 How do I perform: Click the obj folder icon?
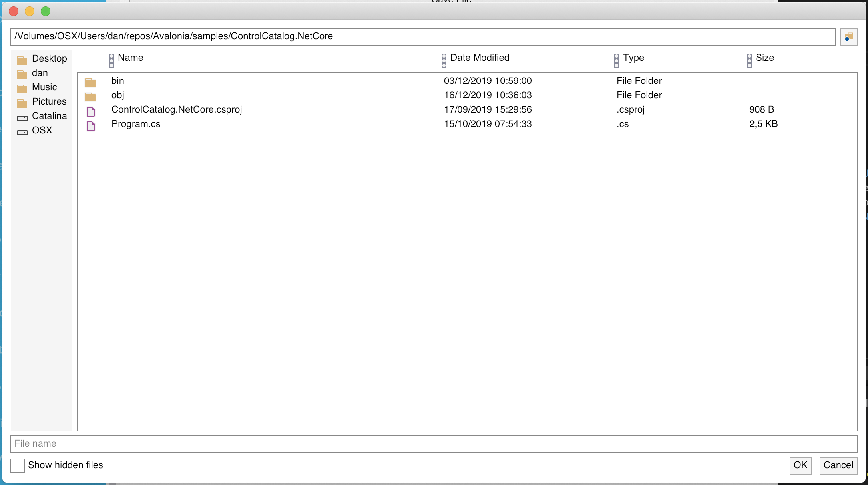[90, 97]
